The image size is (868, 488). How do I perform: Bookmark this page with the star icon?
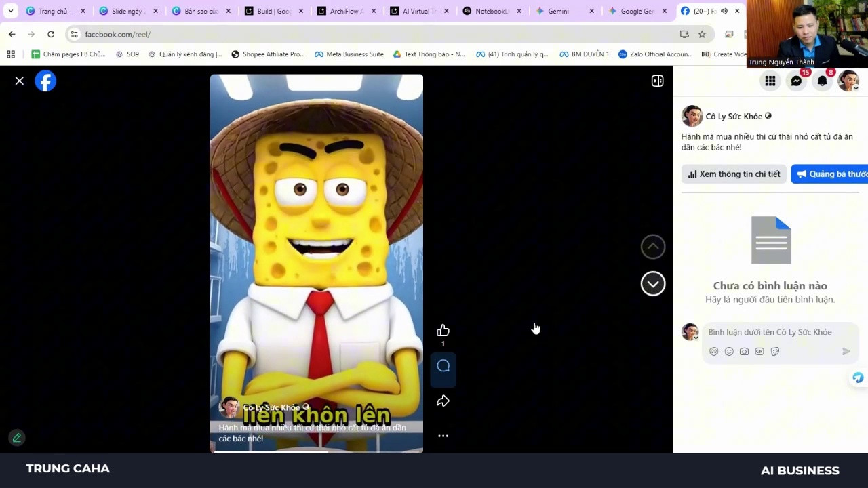pos(702,34)
